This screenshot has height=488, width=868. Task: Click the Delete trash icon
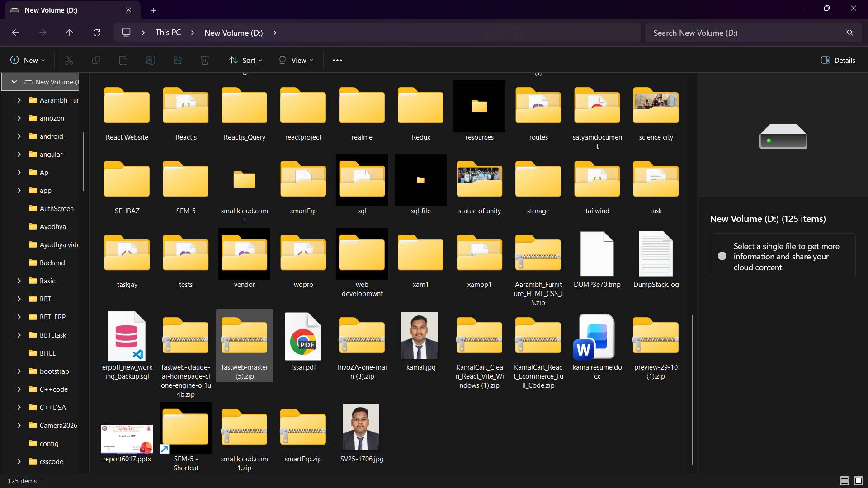coord(205,60)
